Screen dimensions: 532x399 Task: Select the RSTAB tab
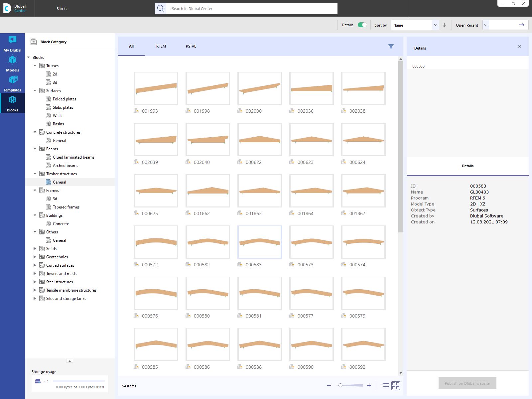click(x=191, y=46)
